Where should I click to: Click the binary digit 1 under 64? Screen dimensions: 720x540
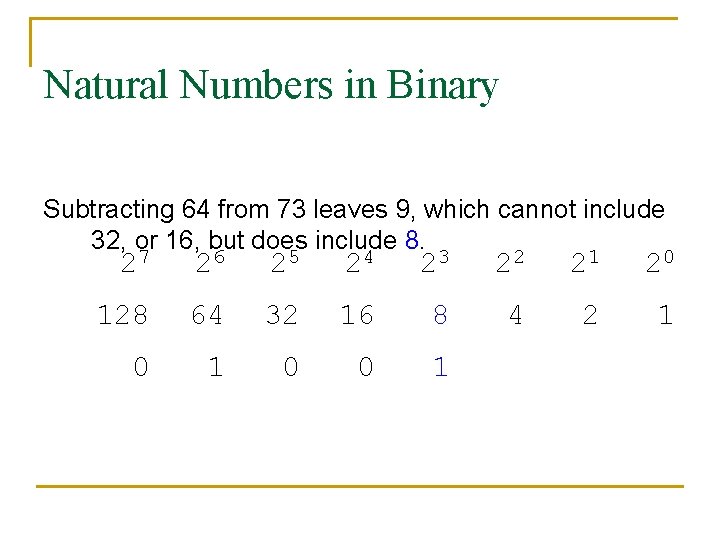coord(215,367)
